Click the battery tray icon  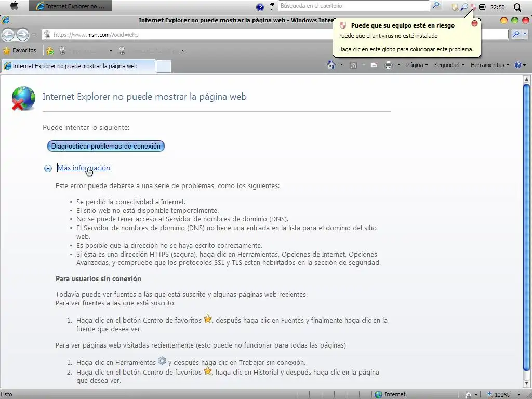tap(483, 7)
